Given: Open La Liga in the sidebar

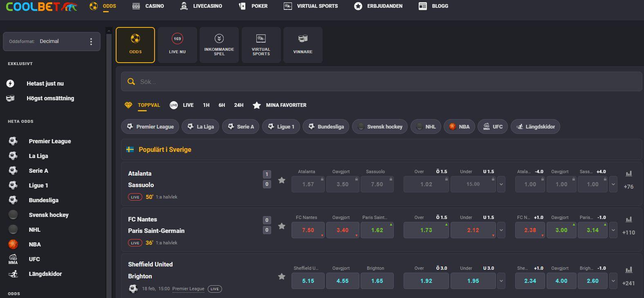Looking at the screenshot, I should click(x=38, y=156).
